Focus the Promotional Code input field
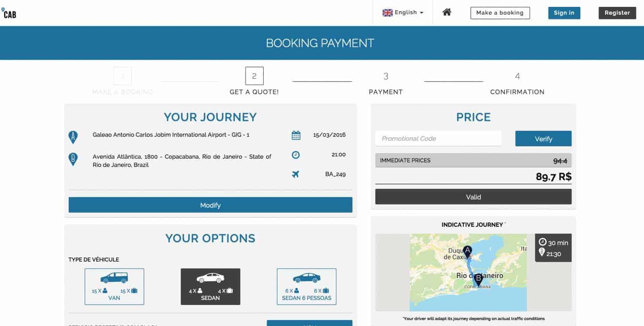The image size is (644, 326). tap(438, 139)
